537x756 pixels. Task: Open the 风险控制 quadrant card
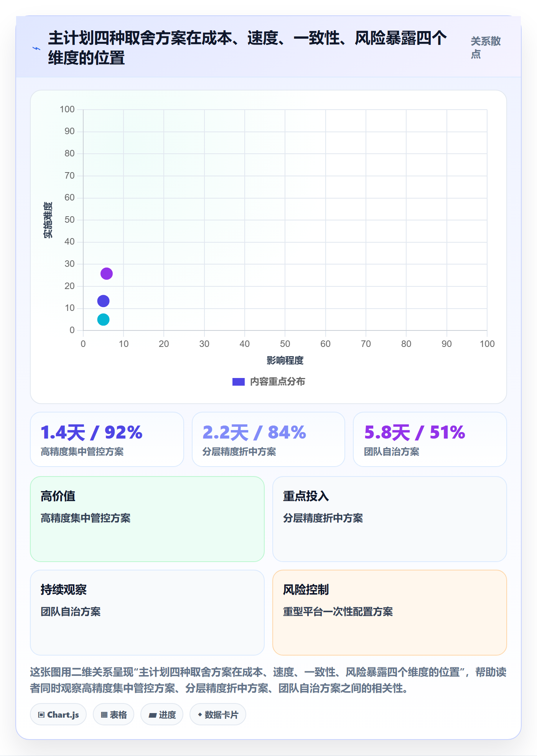click(x=390, y=613)
